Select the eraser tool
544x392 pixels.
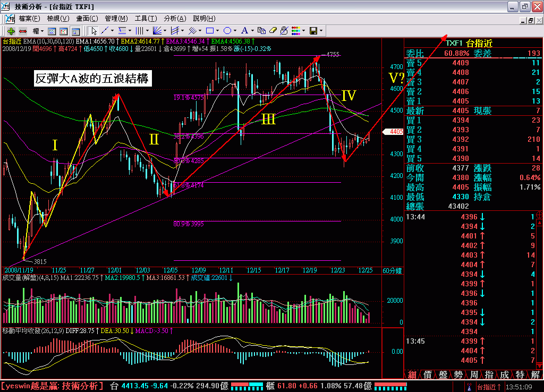[273, 31]
